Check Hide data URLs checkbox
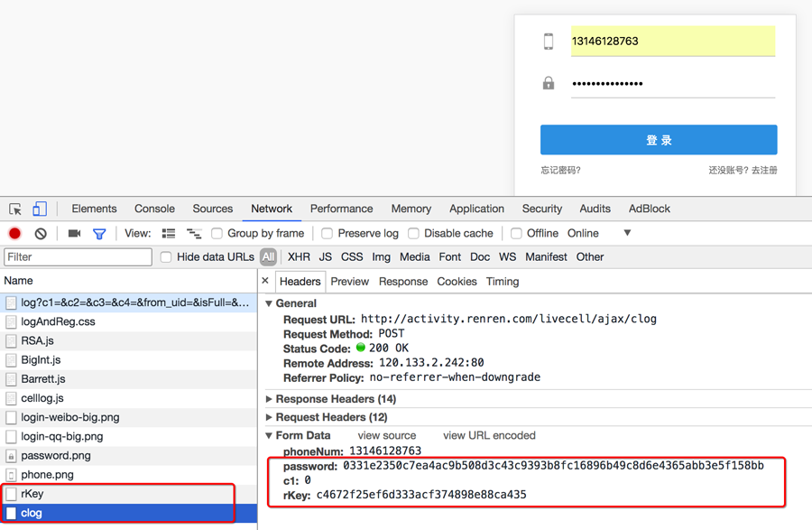This screenshot has height=530, width=812. coord(166,257)
